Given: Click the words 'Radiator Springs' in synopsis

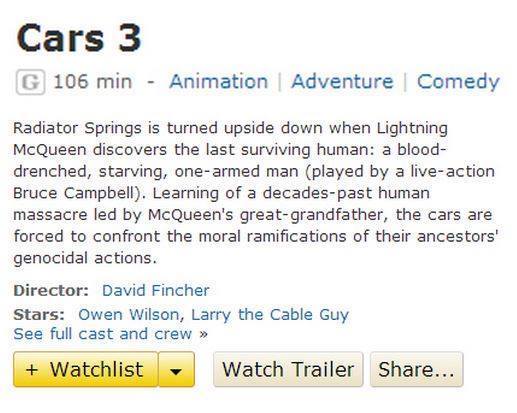Looking at the screenshot, I should pyautogui.click(x=77, y=129).
